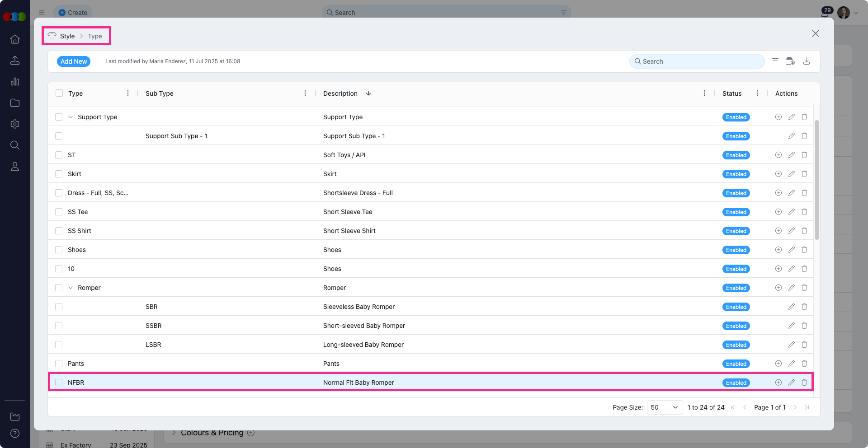This screenshot has height=448, width=868.
Task: Add a sub type under Pants with plus icon
Action: pos(778,364)
